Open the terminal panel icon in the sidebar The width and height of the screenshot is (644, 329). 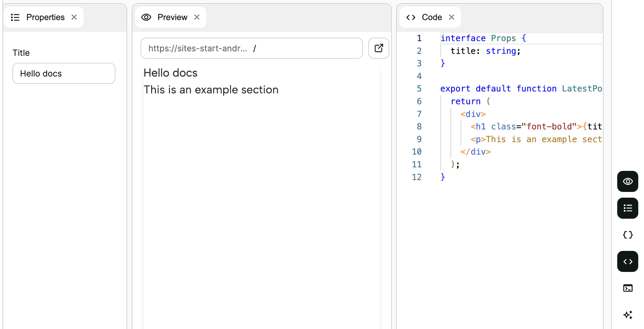tap(627, 288)
